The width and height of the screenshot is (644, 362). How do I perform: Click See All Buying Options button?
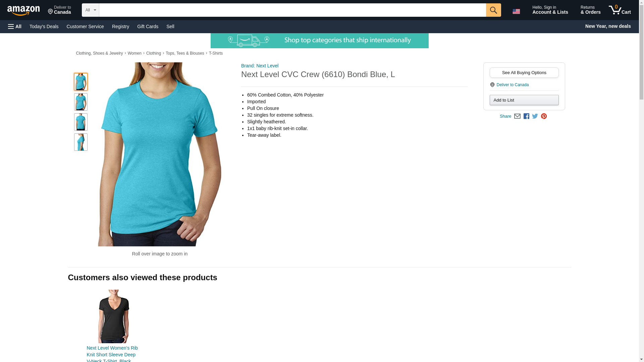point(524,73)
